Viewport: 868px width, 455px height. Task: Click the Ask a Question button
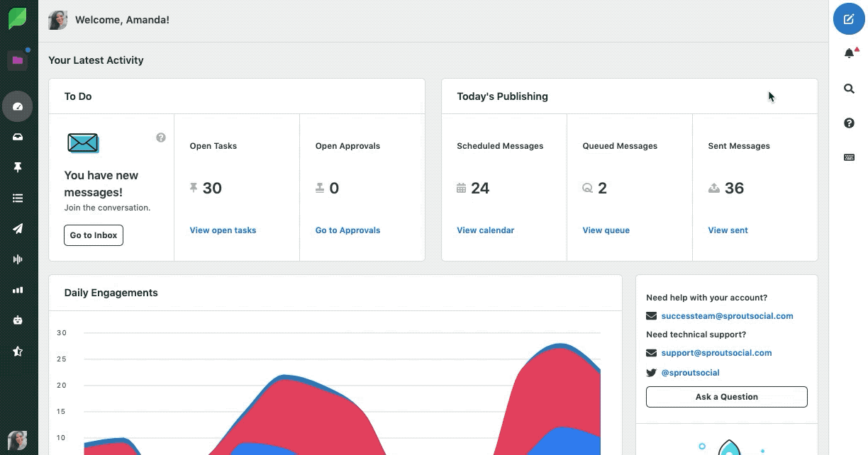click(727, 397)
